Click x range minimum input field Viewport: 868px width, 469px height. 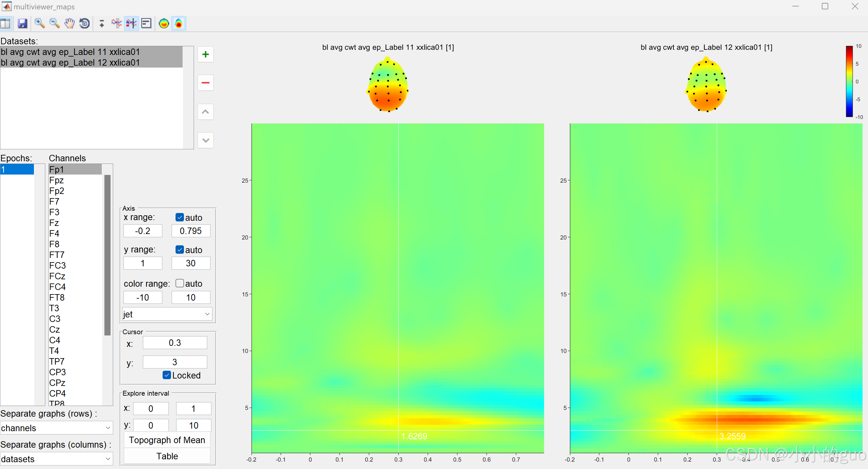pos(143,230)
